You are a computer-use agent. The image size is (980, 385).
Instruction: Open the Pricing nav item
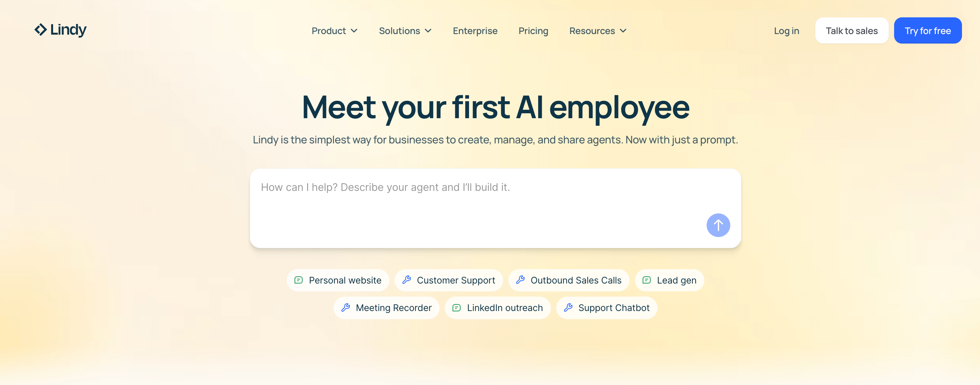(533, 31)
